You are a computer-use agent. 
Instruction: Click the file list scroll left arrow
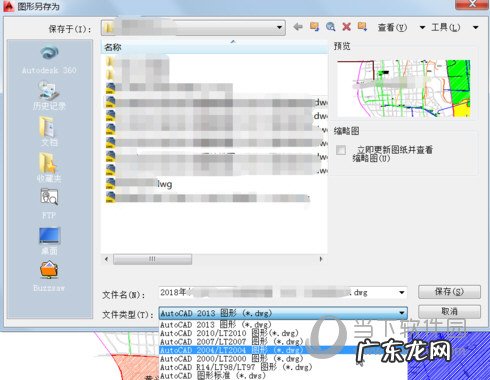106,259
